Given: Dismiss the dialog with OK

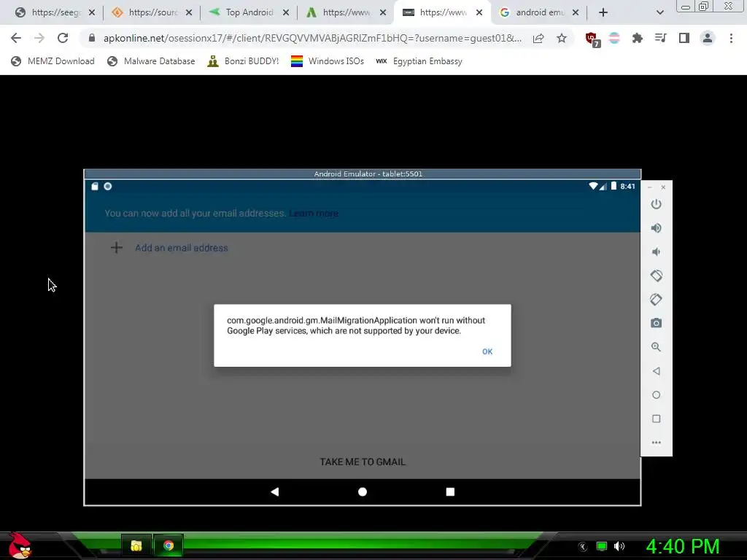Looking at the screenshot, I should 487,351.
